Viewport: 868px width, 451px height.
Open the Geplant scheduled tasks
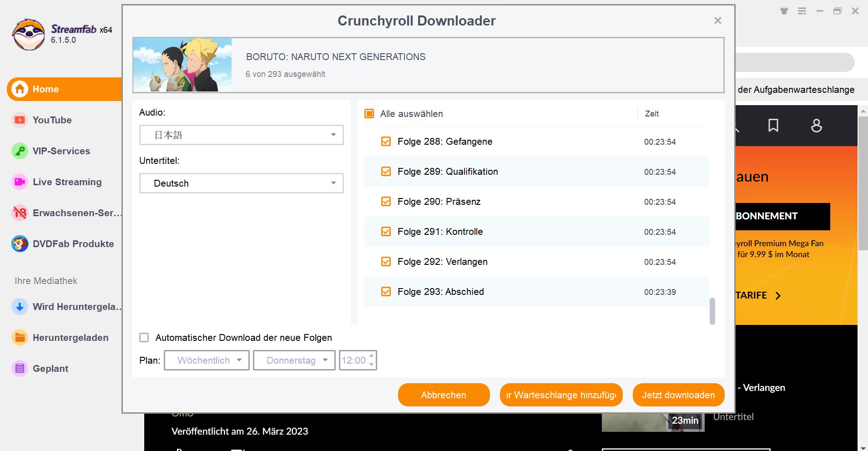click(x=50, y=369)
